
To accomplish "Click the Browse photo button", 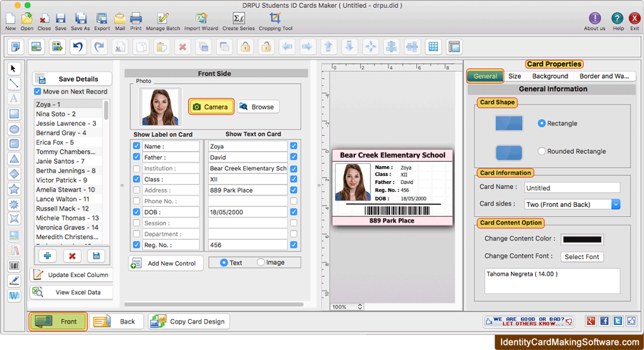I will [258, 107].
